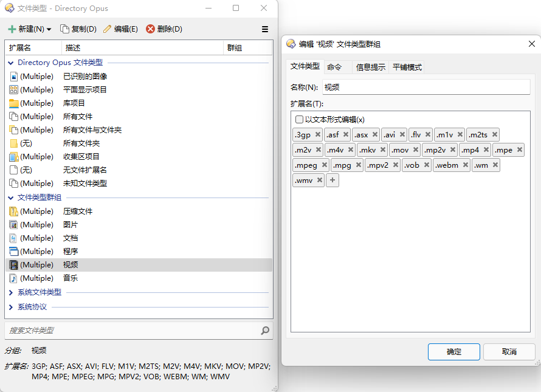Remove the .asf extension tag
The width and height of the screenshot is (541, 392).
(346, 134)
